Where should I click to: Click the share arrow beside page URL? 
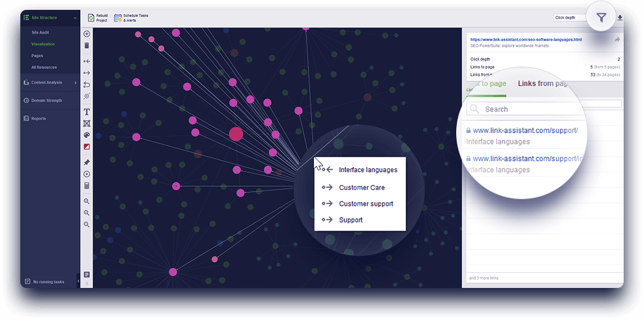pyautogui.click(x=617, y=39)
